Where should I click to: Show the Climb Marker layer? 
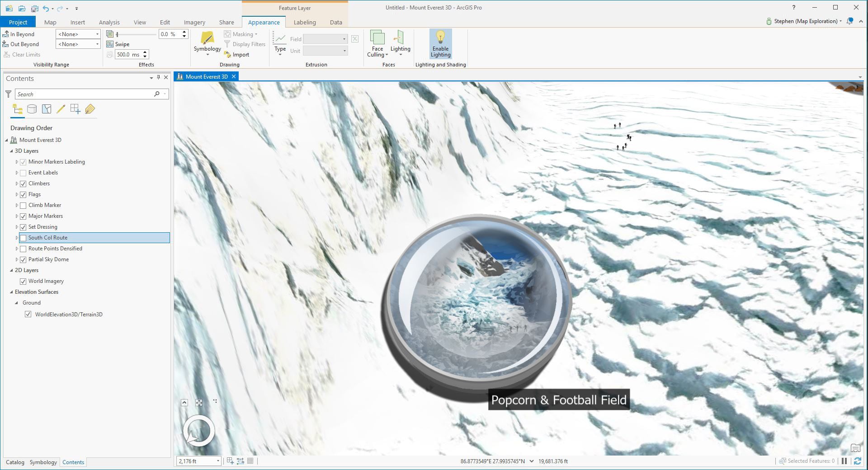click(x=23, y=205)
